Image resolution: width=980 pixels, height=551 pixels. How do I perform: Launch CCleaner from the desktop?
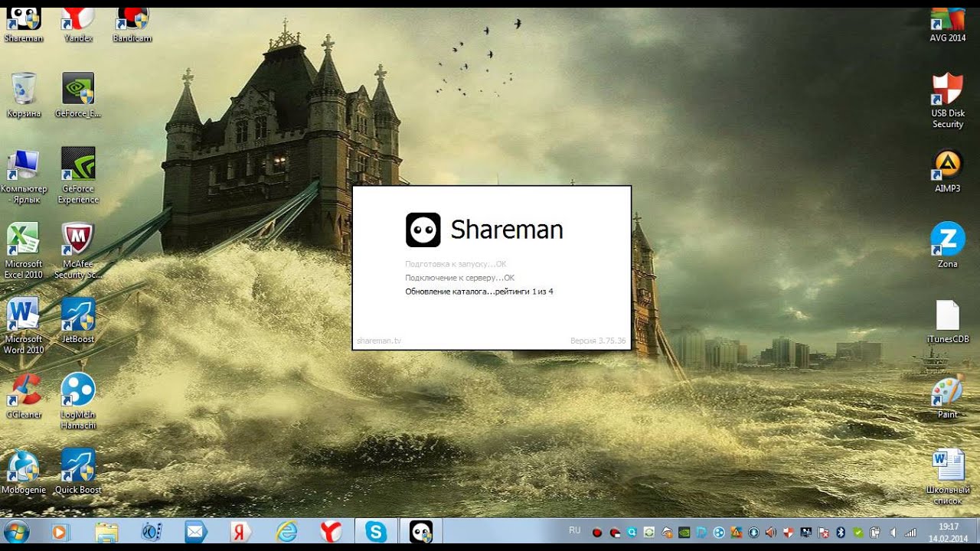24,396
